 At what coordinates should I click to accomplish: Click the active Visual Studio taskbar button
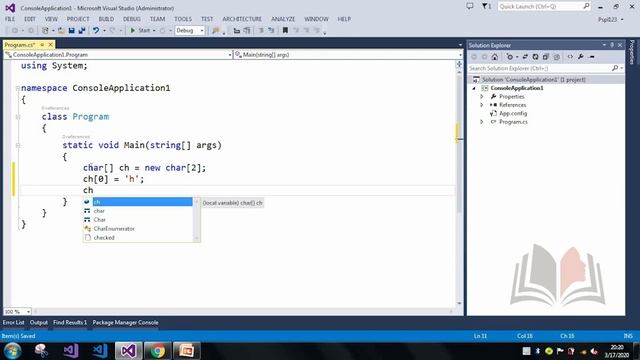point(129,351)
